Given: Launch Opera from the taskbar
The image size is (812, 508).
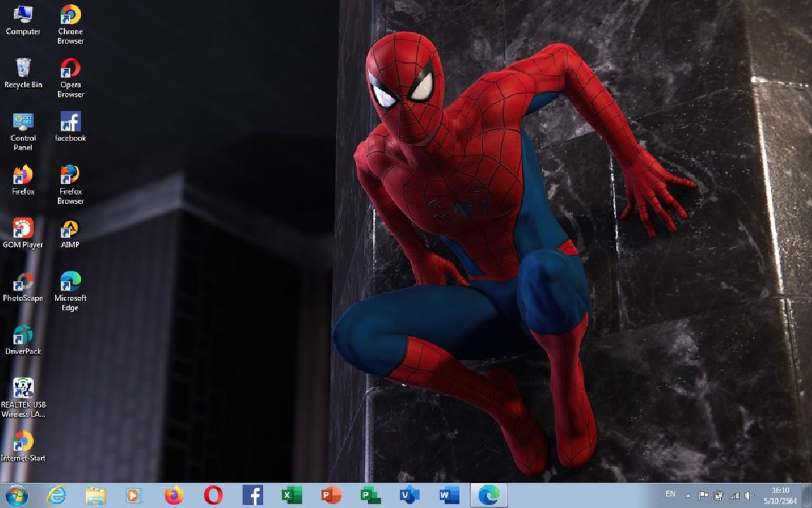Looking at the screenshot, I should pos(214,495).
